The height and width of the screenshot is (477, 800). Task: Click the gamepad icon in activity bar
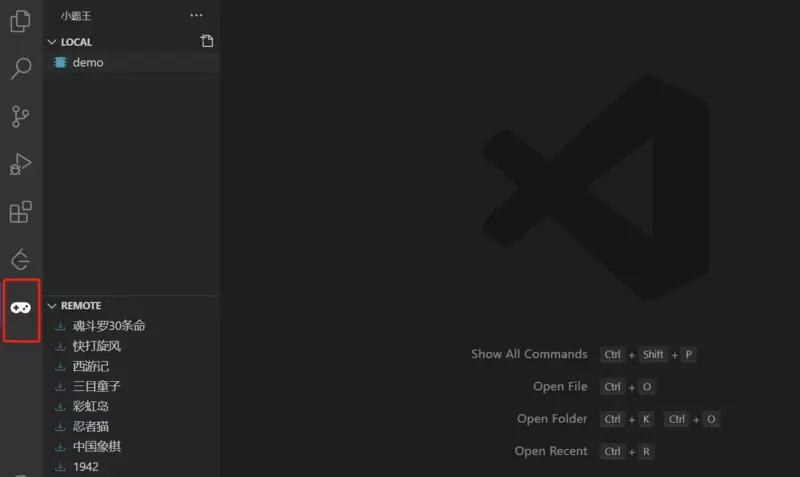pos(21,308)
